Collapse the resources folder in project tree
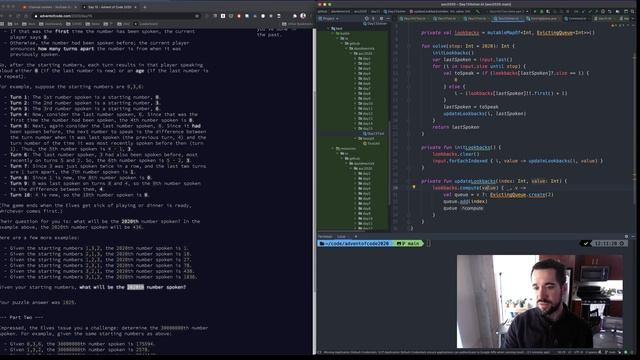This screenshot has width=640, height=360. point(333,149)
